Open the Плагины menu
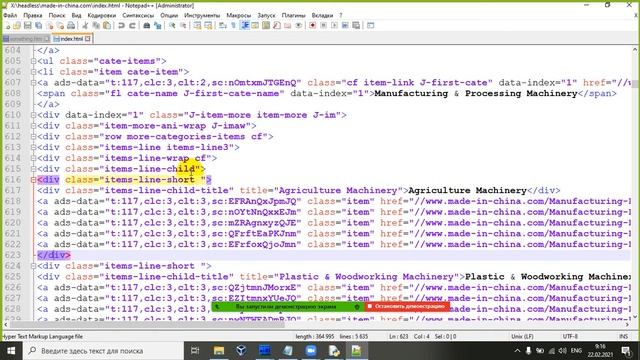 [x=293, y=15]
